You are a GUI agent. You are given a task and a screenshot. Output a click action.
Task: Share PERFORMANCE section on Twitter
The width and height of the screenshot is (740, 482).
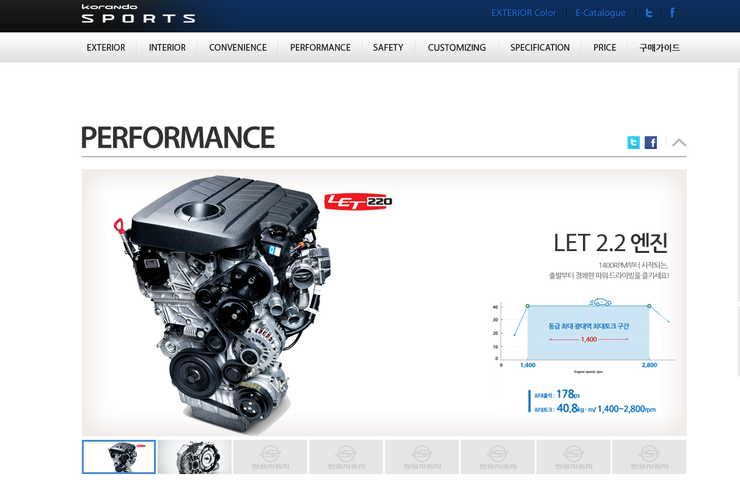point(633,142)
